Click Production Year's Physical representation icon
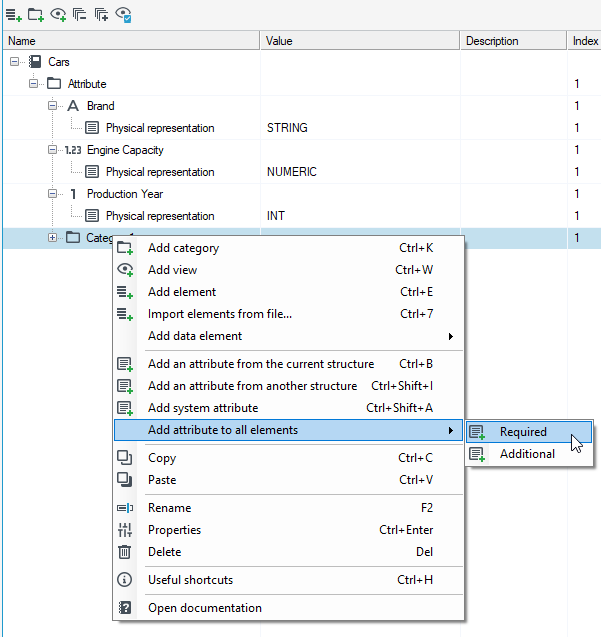This screenshot has width=601, height=637. [x=92, y=216]
